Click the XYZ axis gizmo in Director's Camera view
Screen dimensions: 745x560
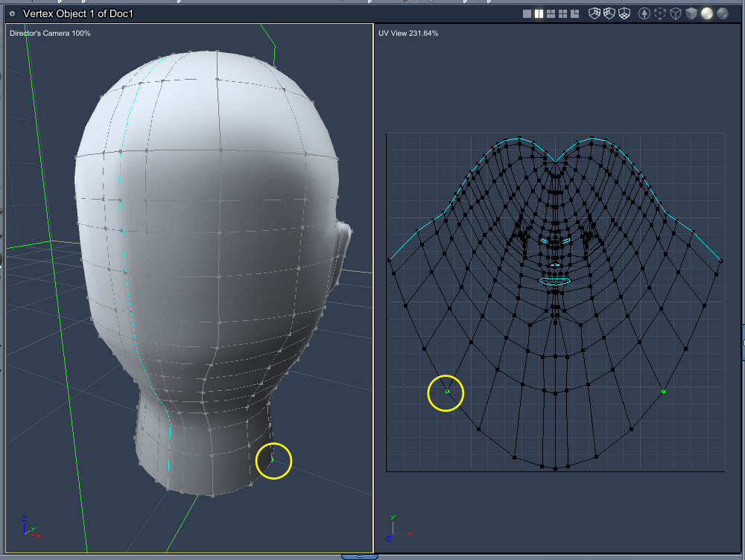[31, 527]
